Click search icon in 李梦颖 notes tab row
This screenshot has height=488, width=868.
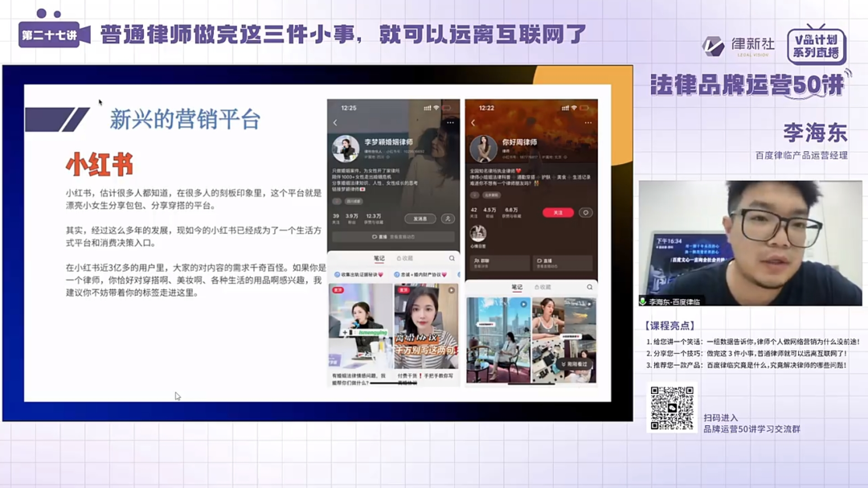click(x=452, y=258)
